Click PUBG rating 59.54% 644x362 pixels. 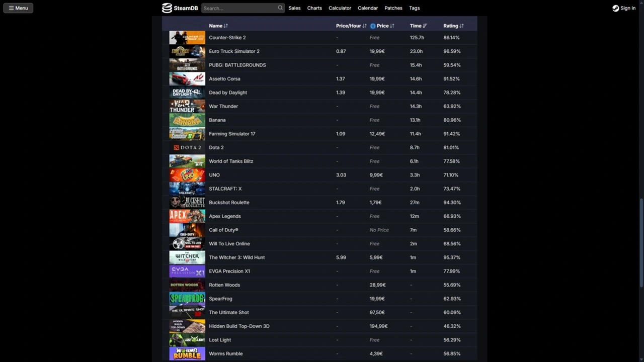click(452, 65)
